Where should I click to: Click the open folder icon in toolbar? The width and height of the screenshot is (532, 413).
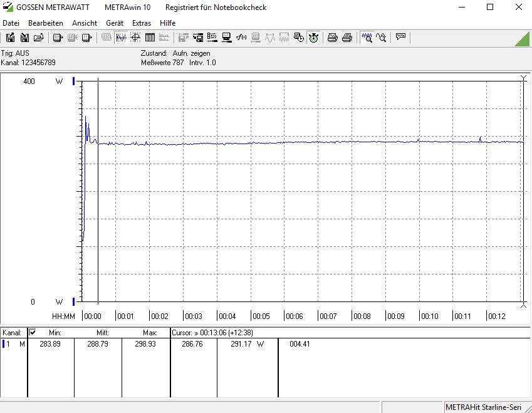point(39,38)
